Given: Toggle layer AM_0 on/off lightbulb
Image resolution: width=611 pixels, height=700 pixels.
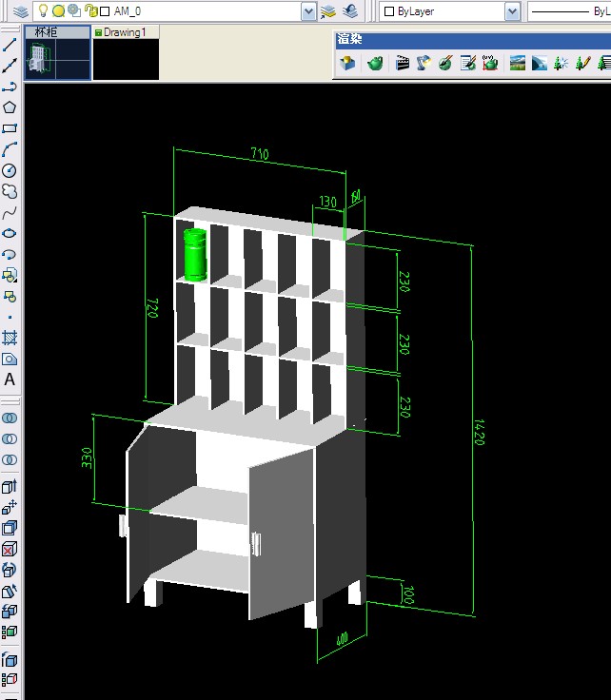Looking at the screenshot, I should (43, 10).
